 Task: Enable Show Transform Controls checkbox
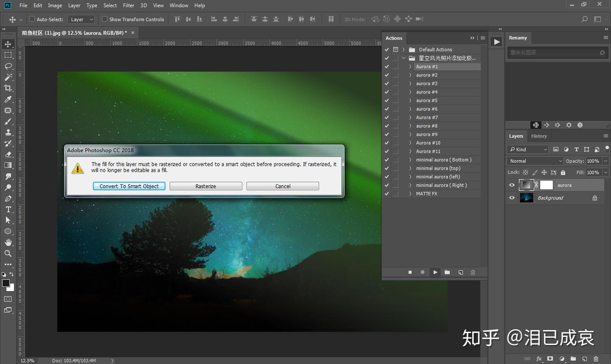click(x=104, y=19)
